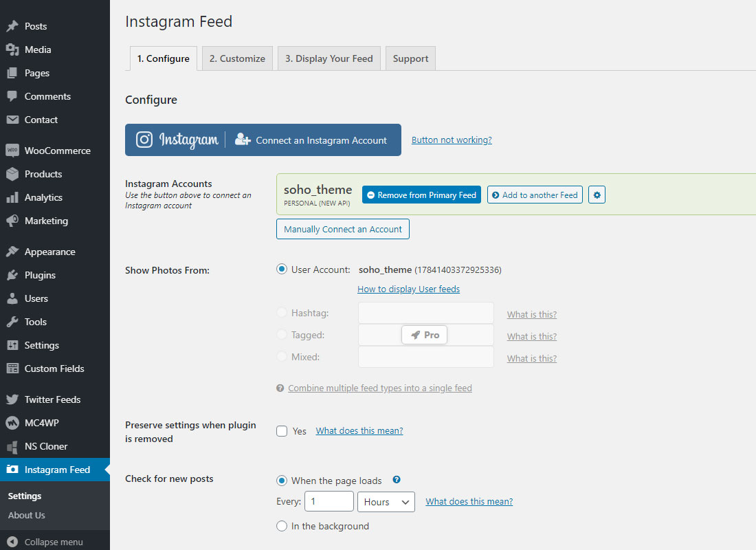Click What is this? beside Hashtag

pyautogui.click(x=532, y=315)
